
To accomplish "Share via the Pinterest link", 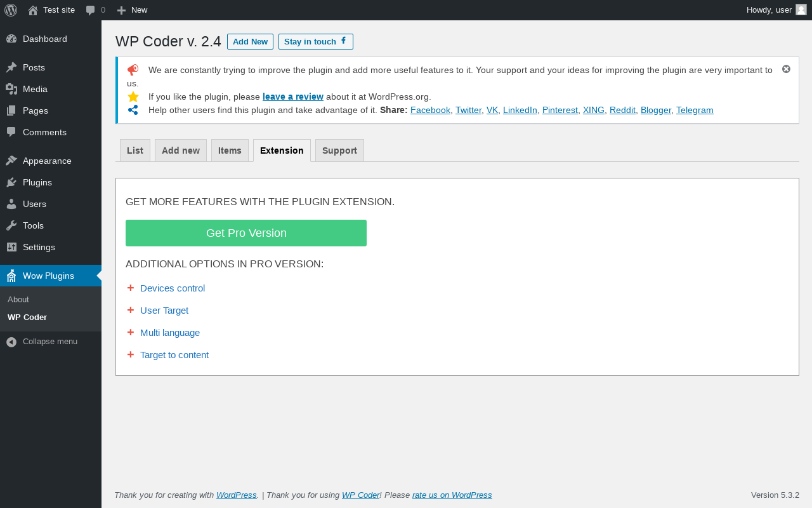I will [x=560, y=110].
